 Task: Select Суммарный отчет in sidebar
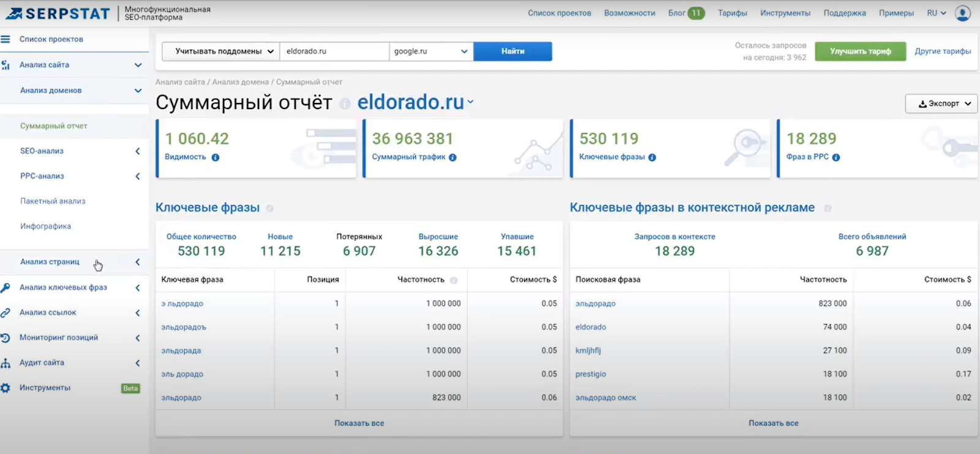(54, 126)
